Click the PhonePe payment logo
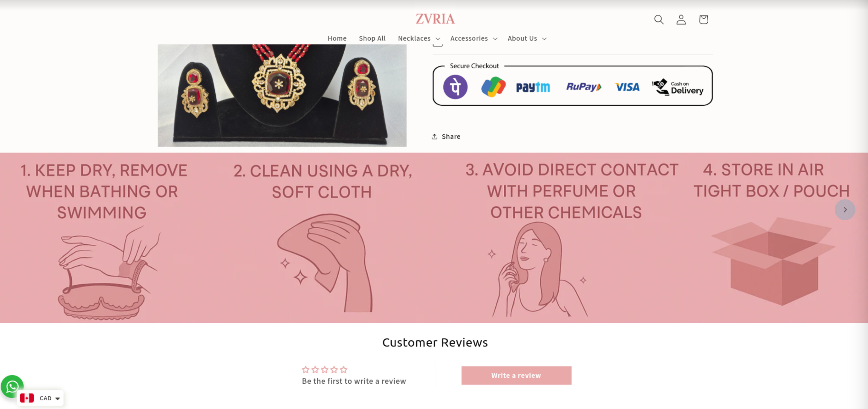Screen dimensions: 868x409 (x=455, y=87)
